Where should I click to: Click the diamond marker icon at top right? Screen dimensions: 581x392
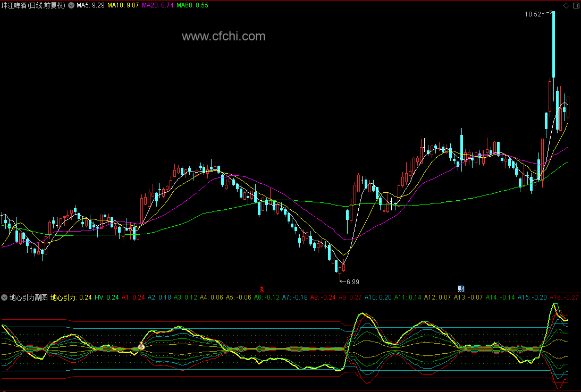pyautogui.click(x=566, y=5)
